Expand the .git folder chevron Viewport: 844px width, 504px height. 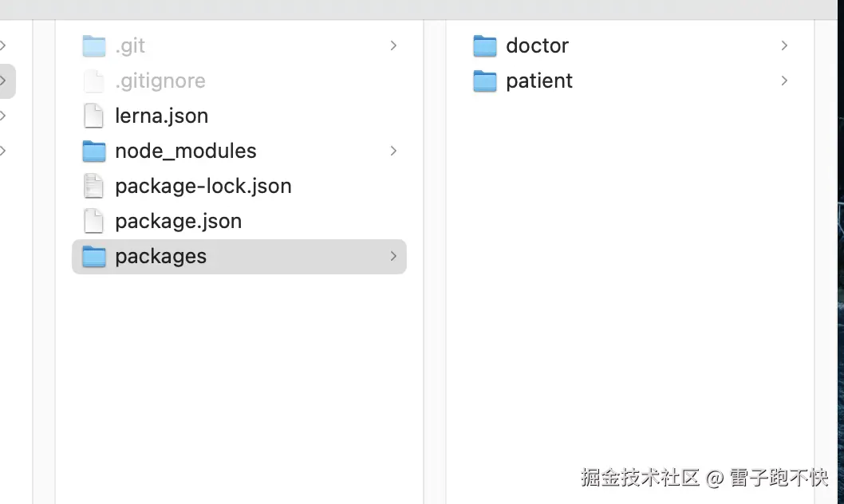click(392, 45)
